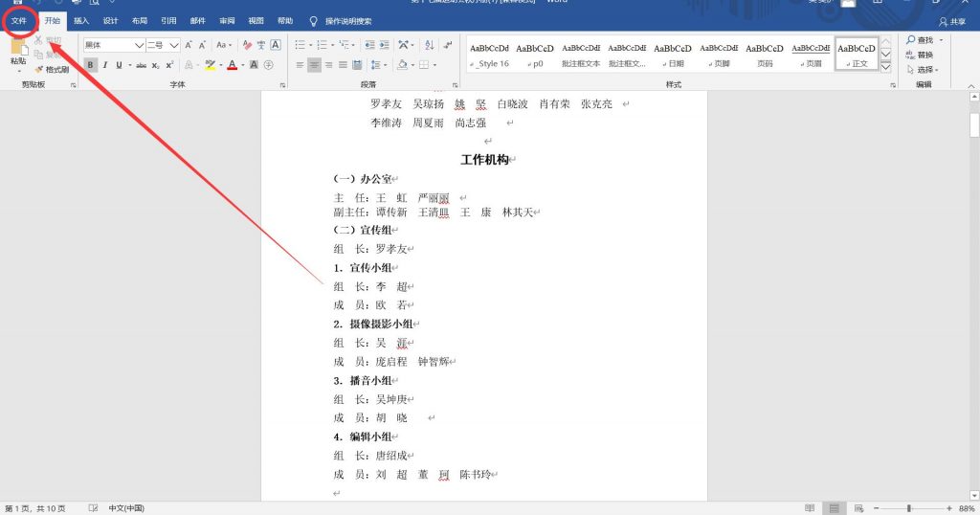Click the character shading (A) icon
Image resolution: width=980 pixels, height=515 pixels.
pyautogui.click(x=254, y=64)
